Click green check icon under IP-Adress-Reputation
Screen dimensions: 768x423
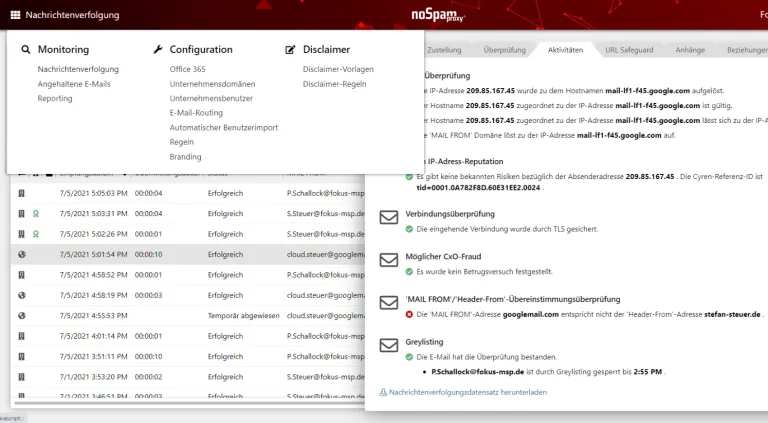click(x=409, y=177)
